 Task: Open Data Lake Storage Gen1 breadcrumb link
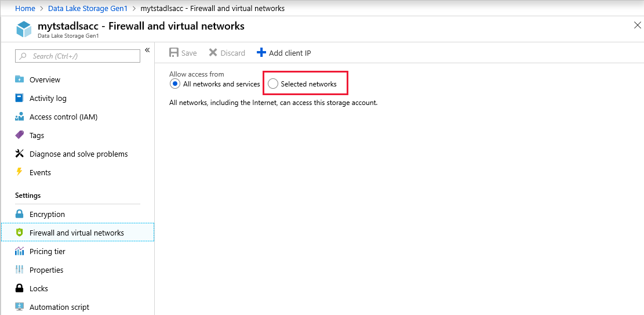(x=88, y=8)
